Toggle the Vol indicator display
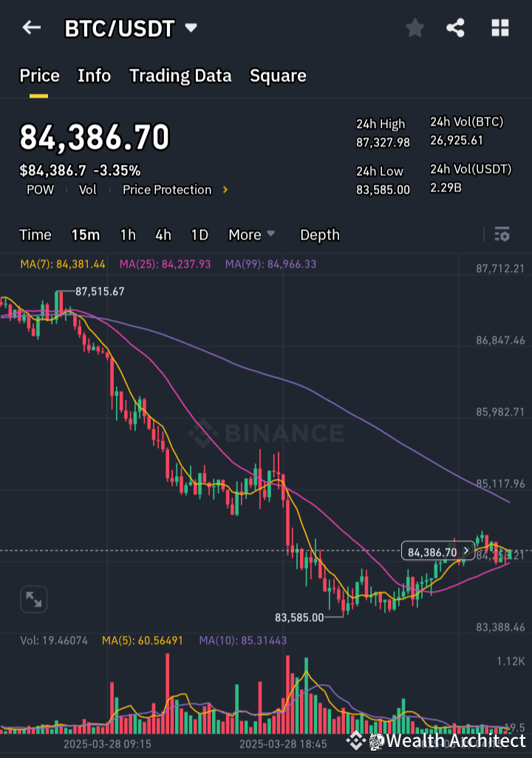Image resolution: width=532 pixels, height=758 pixels. tap(88, 189)
